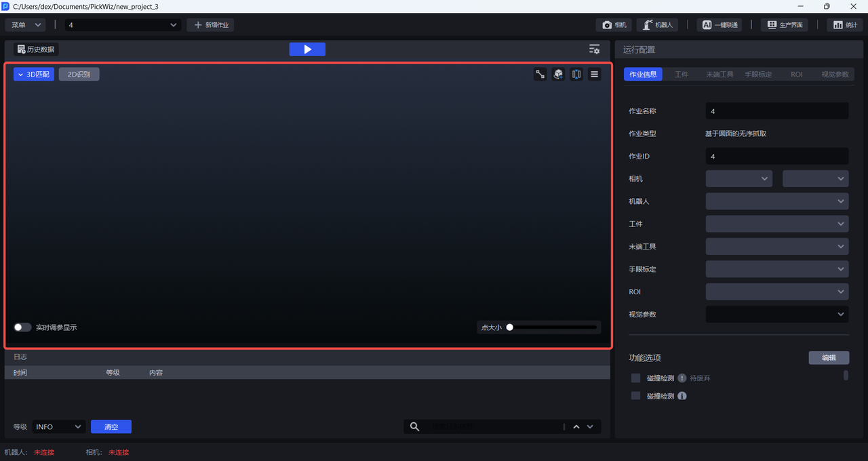Switch to the 手眼标定 tab
The height and width of the screenshot is (461, 868).
(x=758, y=75)
